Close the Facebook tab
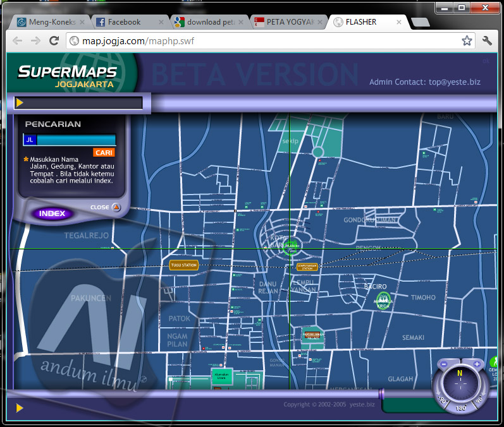Viewport: 504px width, 427px height. (x=161, y=22)
